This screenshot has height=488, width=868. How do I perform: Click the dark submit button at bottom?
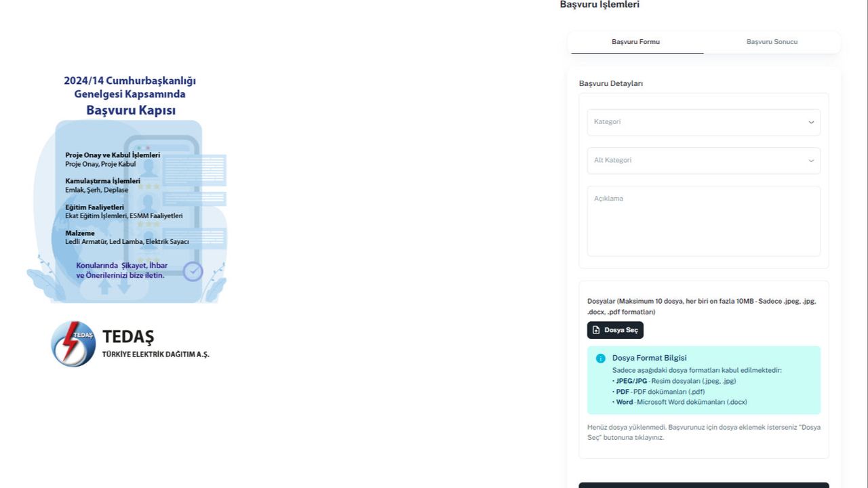pos(704,485)
